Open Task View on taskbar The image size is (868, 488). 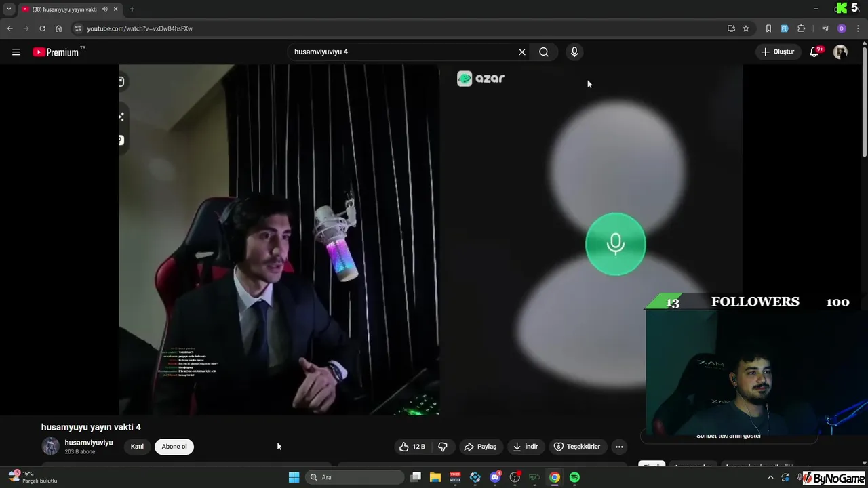coord(416,477)
